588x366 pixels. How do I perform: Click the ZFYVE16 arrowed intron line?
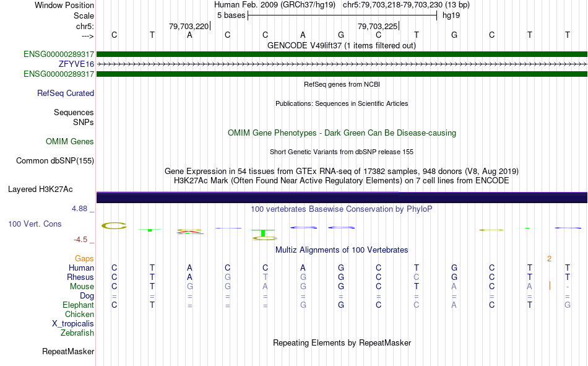342,64
